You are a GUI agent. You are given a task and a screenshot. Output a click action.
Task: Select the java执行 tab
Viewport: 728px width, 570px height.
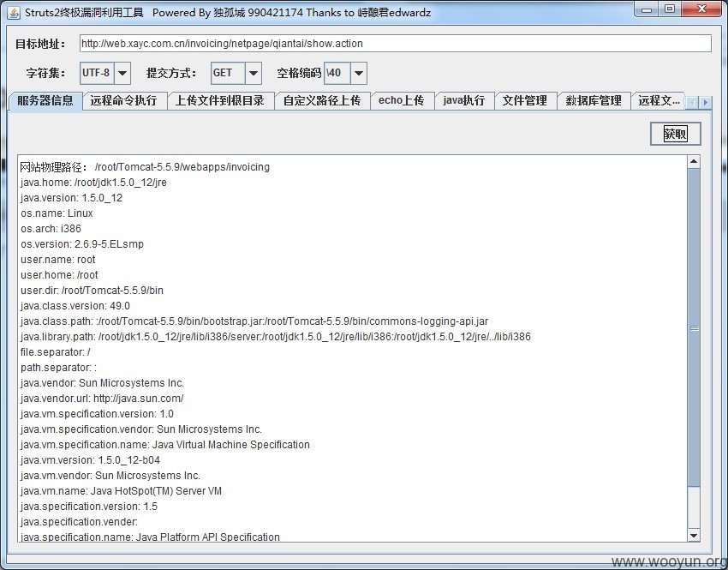point(464,101)
